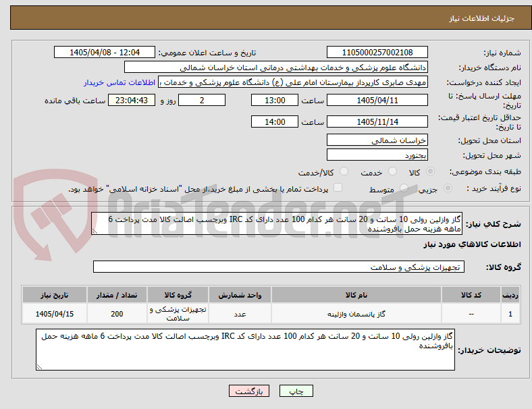The width and height of the screenshot is (532, 409).
Task: Click the remaining days field showing 2
Action: pyautogui.click(x=202, y=100)
